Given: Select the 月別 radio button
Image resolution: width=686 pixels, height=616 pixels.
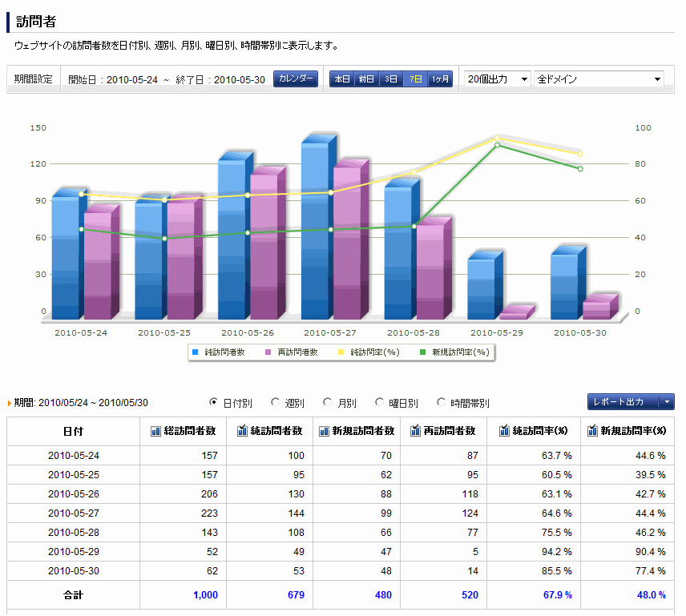Looking at the screenshot, I should (x=327, y=402).
